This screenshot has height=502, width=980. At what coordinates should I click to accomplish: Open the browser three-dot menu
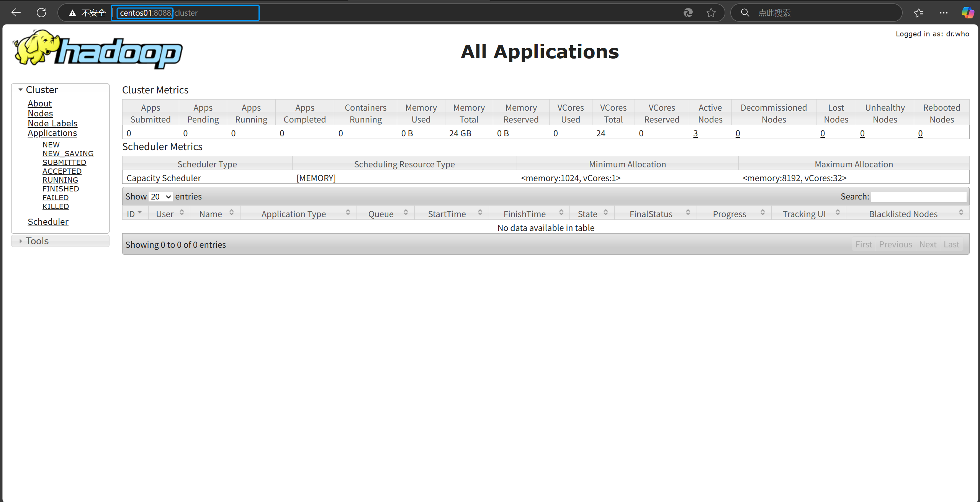(944, 13)
